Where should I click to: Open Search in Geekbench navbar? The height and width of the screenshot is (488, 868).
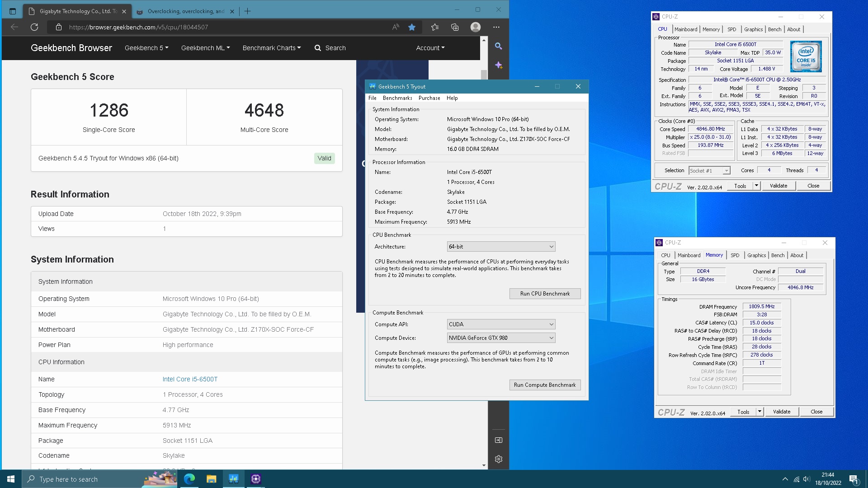[330, 48]
